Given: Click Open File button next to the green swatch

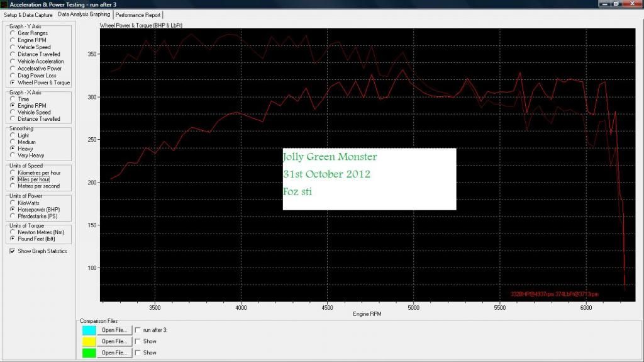Looking at the screenshot, I should pos(115,353).
